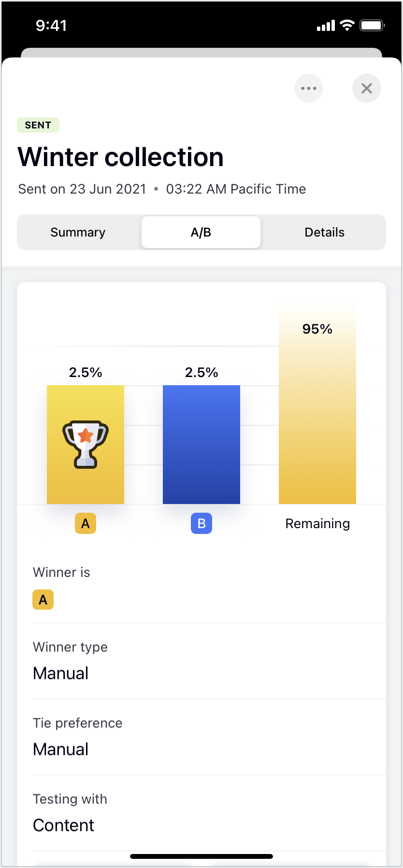
Task: Tap the battery icon in status bar
Action: (x=372, y=25)
